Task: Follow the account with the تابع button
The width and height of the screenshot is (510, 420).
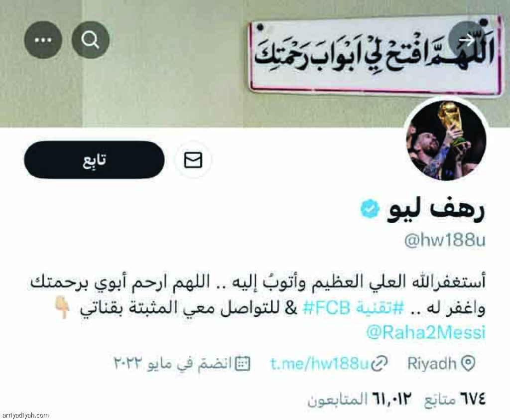Action: pos(94,160)
